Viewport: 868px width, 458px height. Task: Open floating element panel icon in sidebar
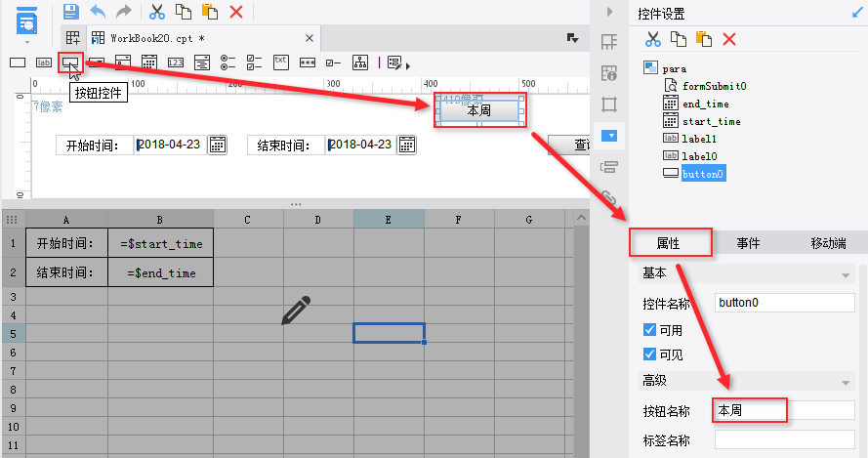pyautogui.click(x=609, y=104)
